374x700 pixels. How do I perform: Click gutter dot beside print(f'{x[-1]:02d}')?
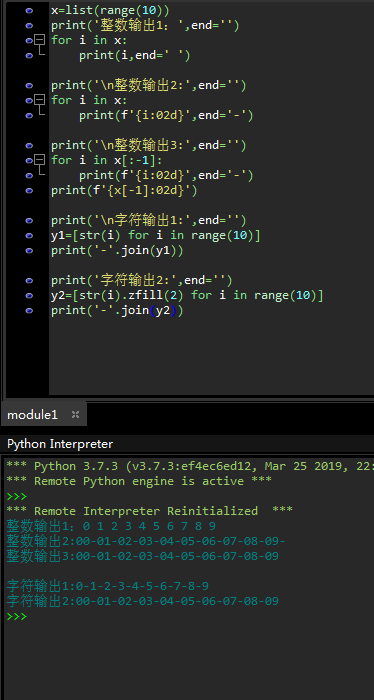[29, 191]
